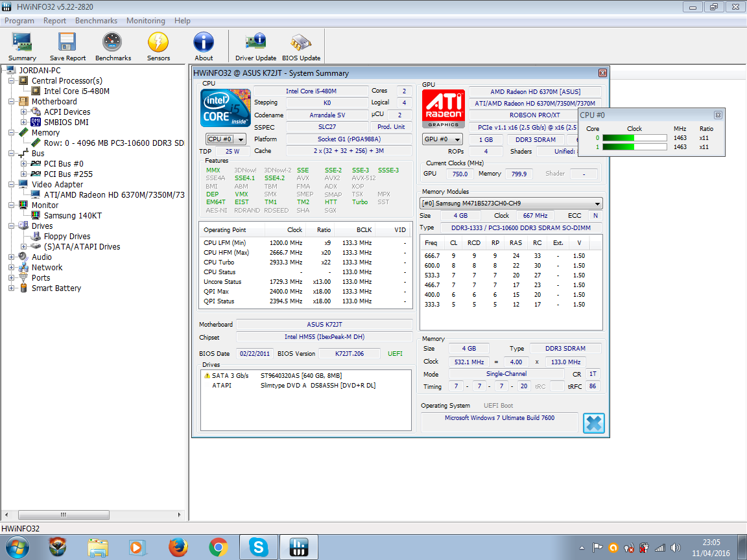Expand the (S)ATA/ATAPI Drives node
Viewport: 747px width, 560px height.
pos(24,247)
